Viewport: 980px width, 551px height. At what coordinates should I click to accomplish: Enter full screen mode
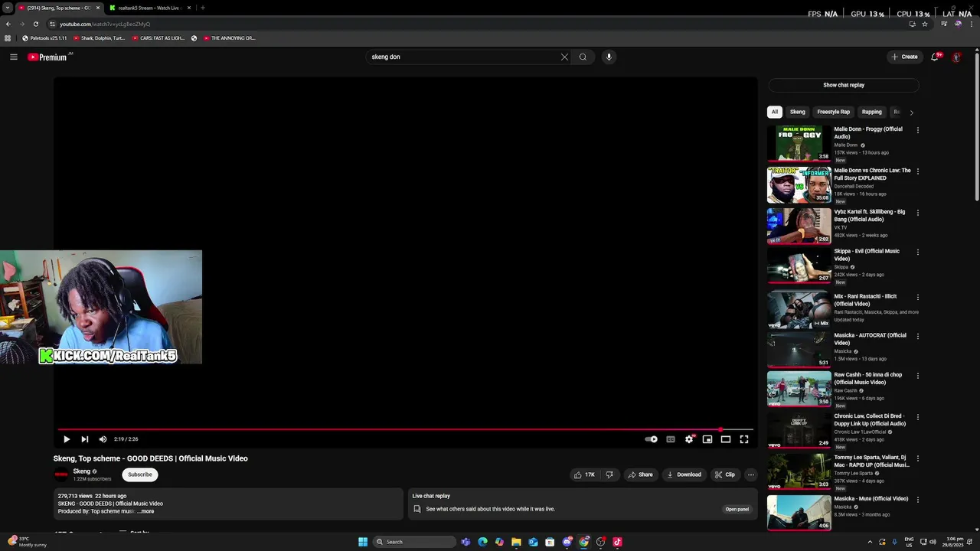tap(744, 439)
